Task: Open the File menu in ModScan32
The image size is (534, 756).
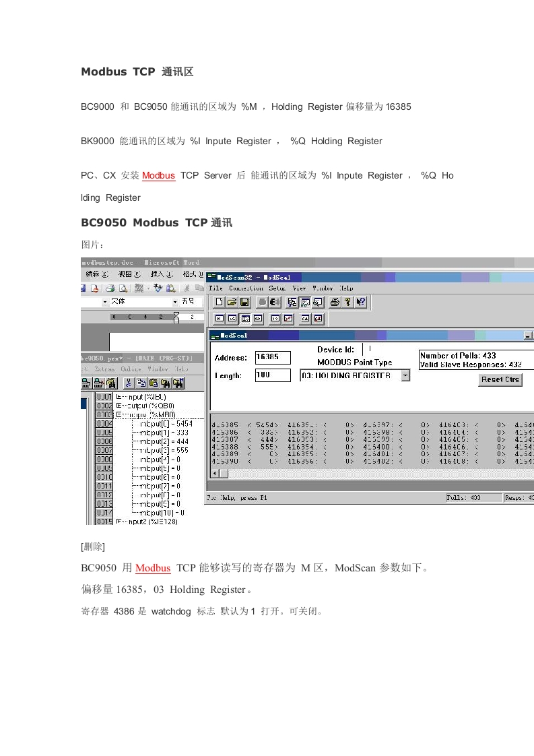Action: tap(215, 288)
